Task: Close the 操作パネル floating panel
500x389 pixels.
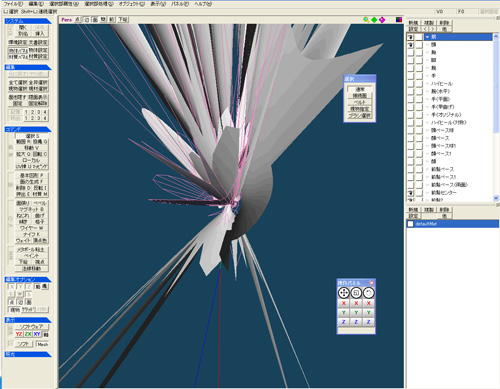Action: coord(372,283)
